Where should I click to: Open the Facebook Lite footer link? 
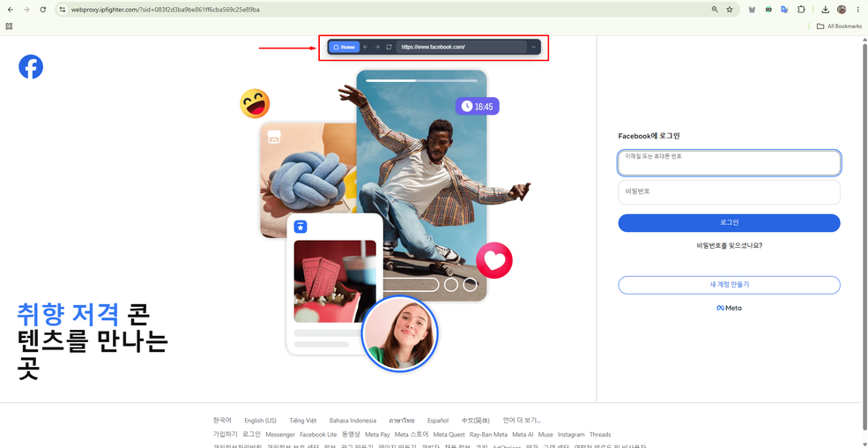point(318,435)
